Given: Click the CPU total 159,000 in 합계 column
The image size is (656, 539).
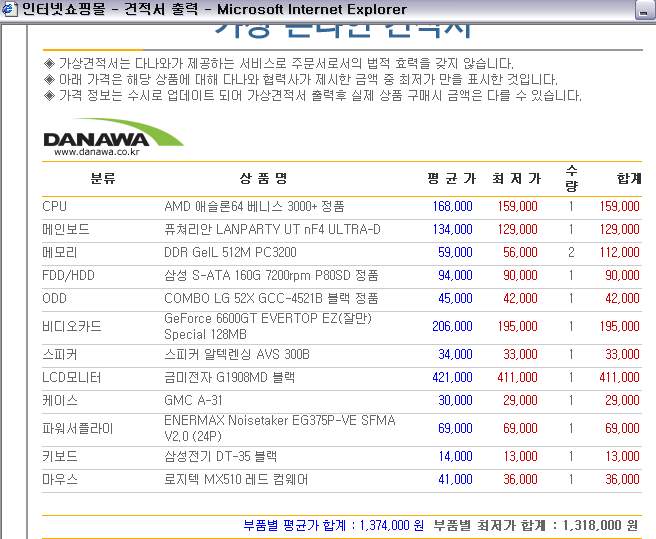Looking at the screenshot, I should [x=619, y=206].
